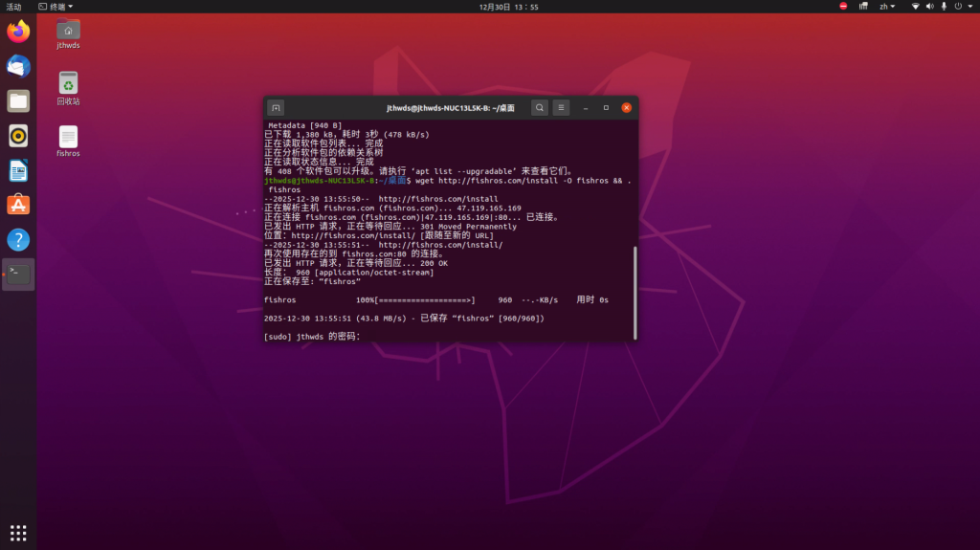Click the clock showing 12月30日 13:55
The image size is (980, 550).
pyautogui.click(x=508, y=7)
